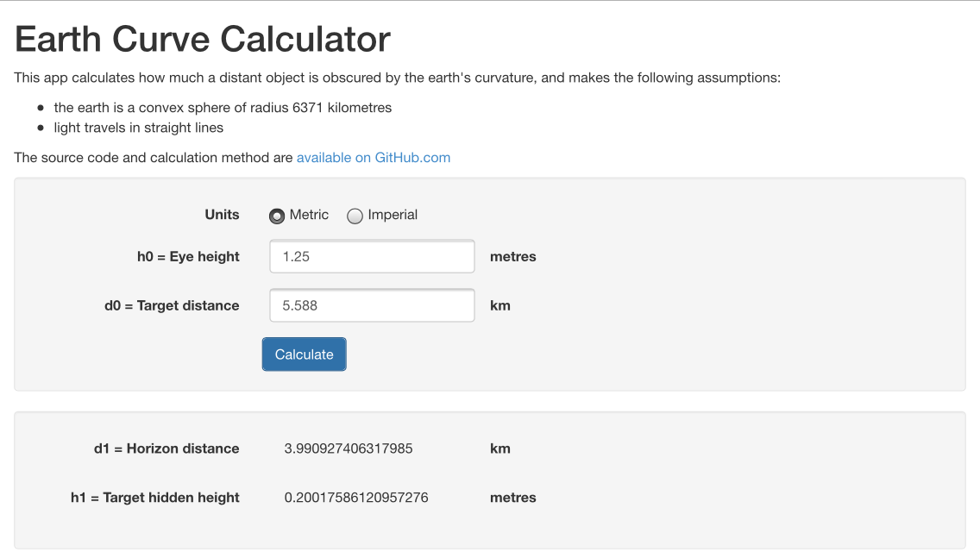This screenshot has height=552, width=980.
Task: Select the Metric units radio button
Action: tap(277, 216)
